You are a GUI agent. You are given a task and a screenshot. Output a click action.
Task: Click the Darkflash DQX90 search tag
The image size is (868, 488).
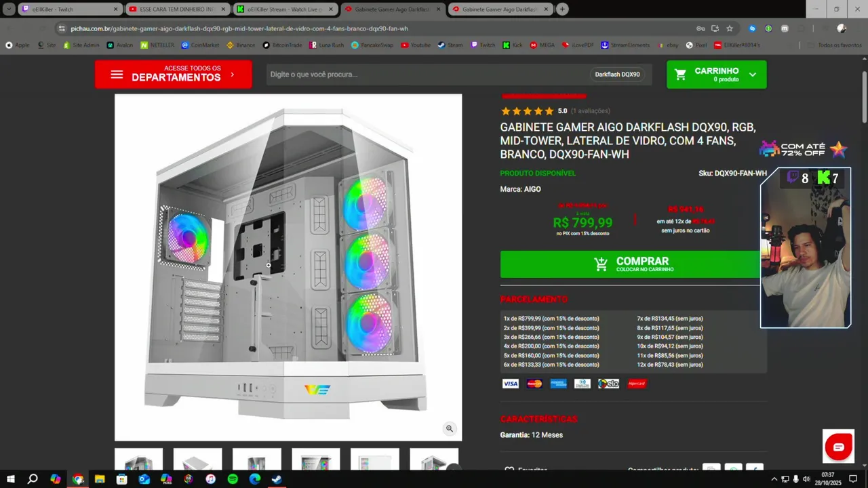click(x=617, y=75)
